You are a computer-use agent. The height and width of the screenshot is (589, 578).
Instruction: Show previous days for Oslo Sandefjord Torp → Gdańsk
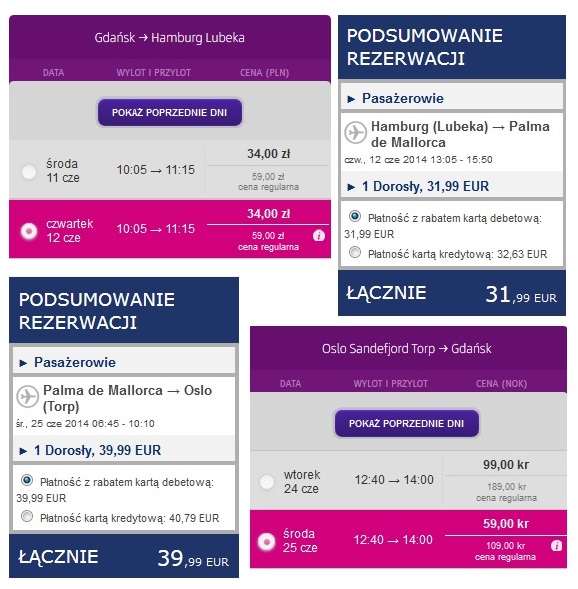tap(407, 423)
